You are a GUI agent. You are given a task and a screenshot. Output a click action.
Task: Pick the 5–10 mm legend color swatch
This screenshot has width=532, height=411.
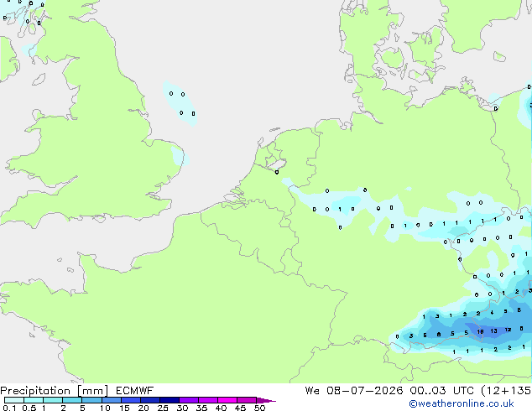pos(91,400)
